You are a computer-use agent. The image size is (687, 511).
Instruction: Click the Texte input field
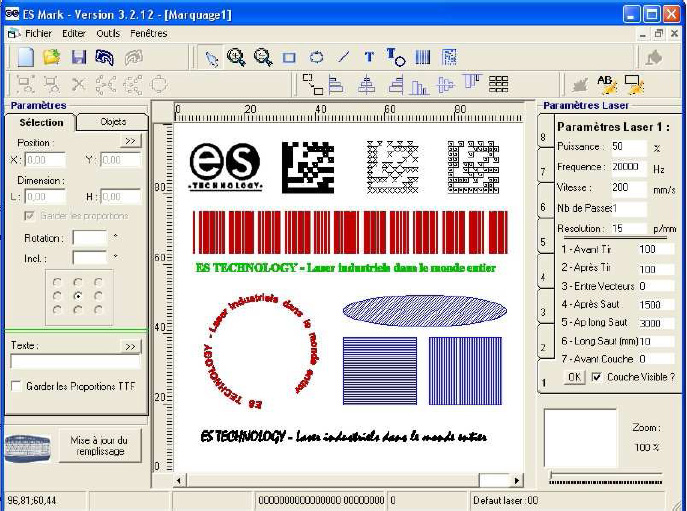75,362
